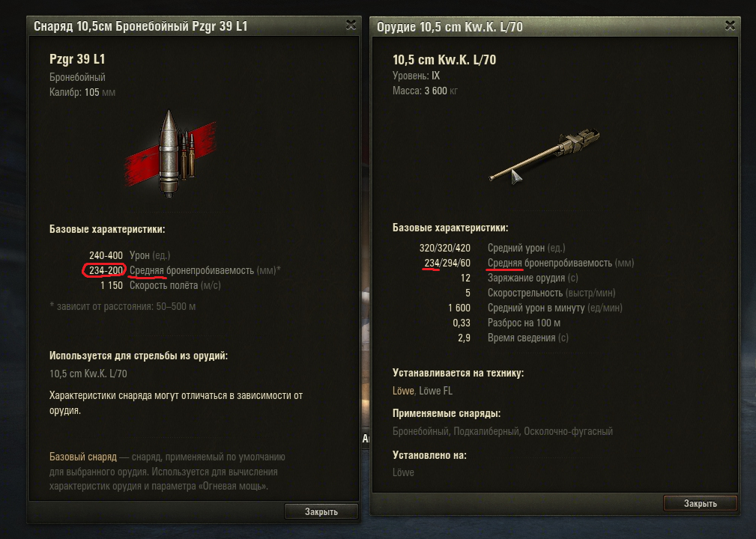
Task: Close the Орудие 10,5 cm Kw.K. L/70 window
Action: (730, 25)
